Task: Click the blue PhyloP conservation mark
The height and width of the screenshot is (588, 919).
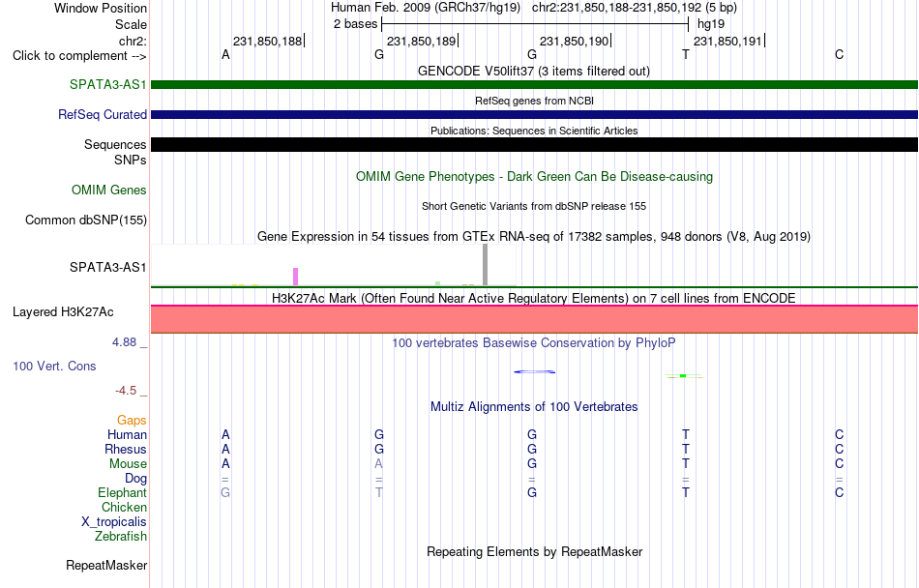Action: click(x=535, y=372)
